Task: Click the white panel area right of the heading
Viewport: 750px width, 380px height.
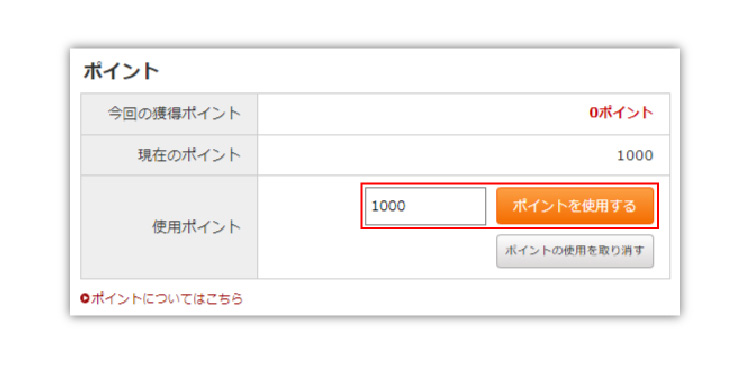Action: tap(416, 71)
